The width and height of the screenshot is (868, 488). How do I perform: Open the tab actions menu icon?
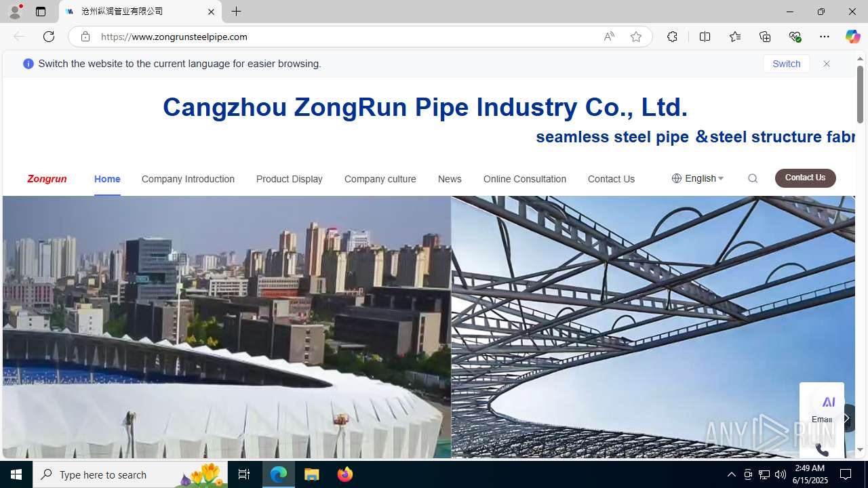point(41,12)
